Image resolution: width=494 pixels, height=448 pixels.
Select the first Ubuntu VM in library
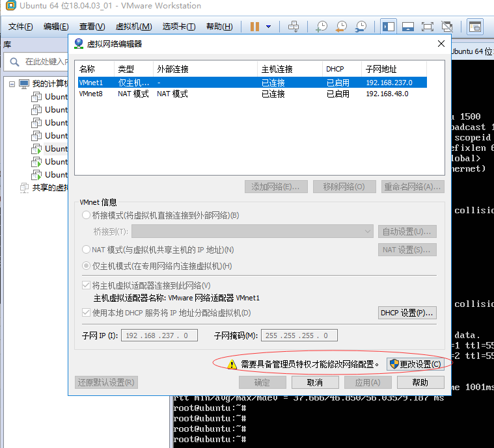click(x=49, y=97)
